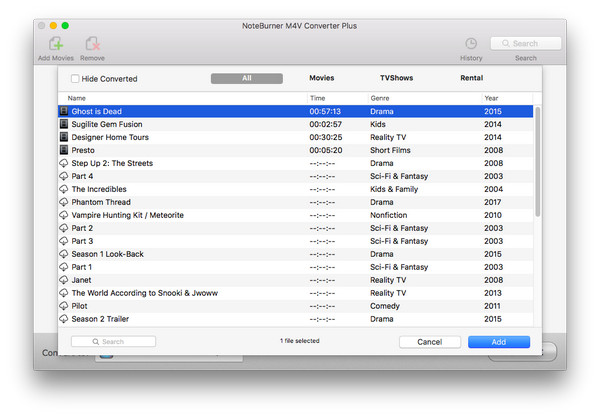The image size is (600, 418).
Task: Click cloud download icon for Part 3
Action: click(64, 241)
